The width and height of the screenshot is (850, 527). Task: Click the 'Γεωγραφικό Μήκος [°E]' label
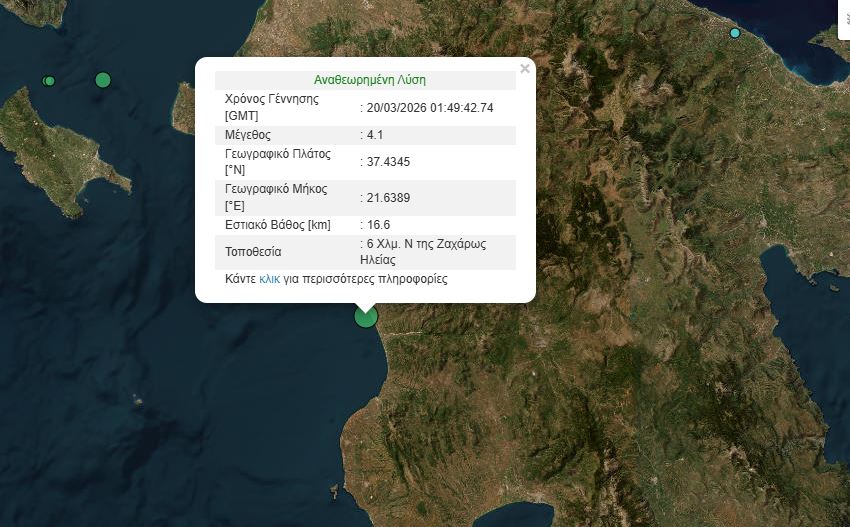click(275, 197)
